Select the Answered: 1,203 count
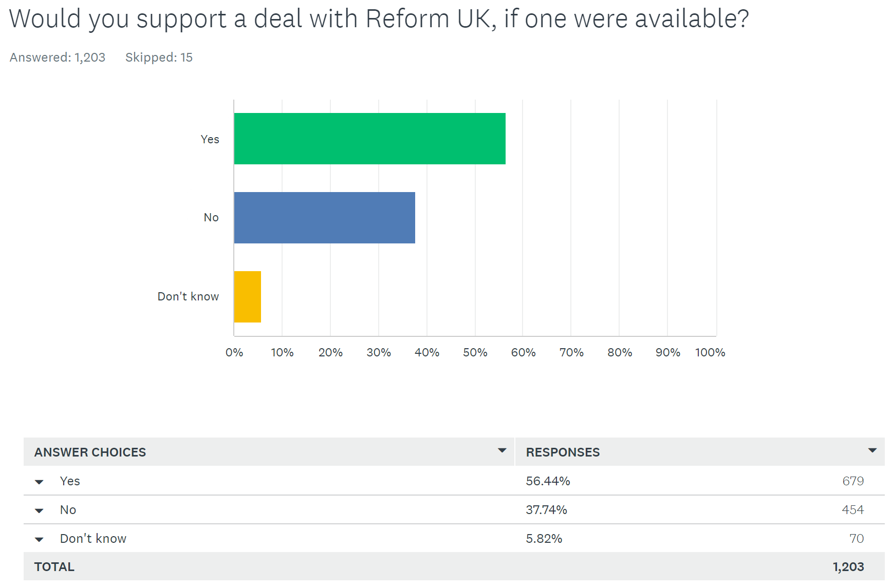892x588 pixels. [x=58, y=58]
